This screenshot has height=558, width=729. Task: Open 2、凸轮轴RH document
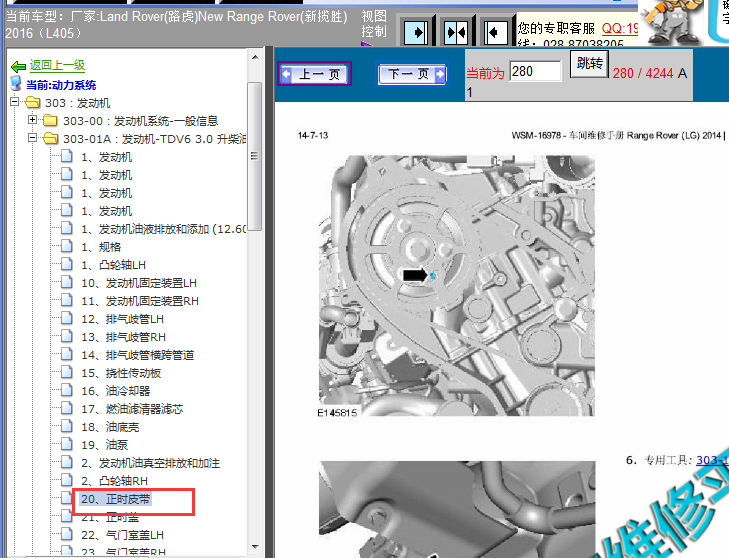click(114, 481)
